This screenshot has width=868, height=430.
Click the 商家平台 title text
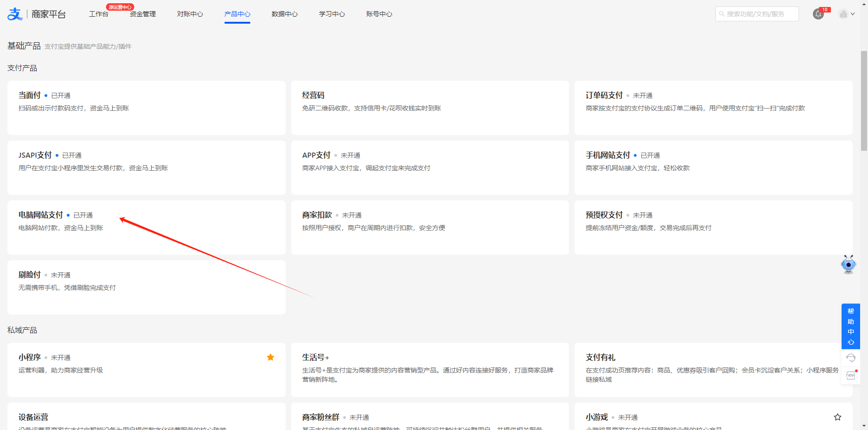pyautogui.click(x=49, y=14)
